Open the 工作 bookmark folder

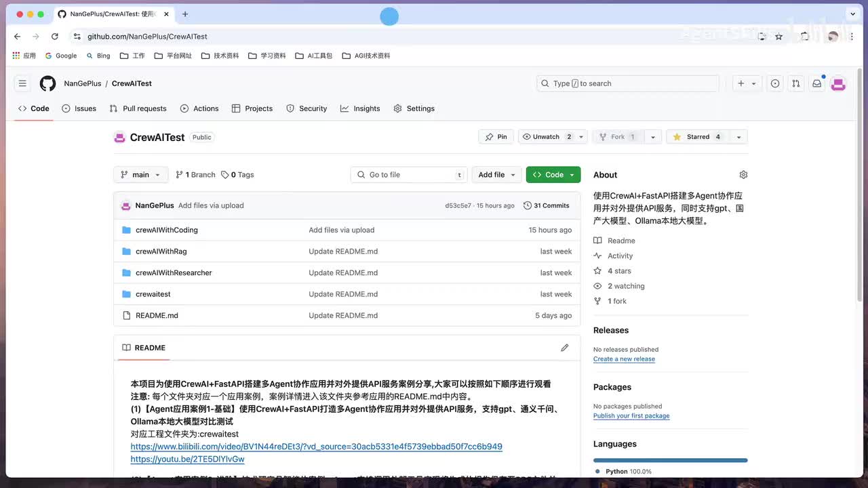132,56
